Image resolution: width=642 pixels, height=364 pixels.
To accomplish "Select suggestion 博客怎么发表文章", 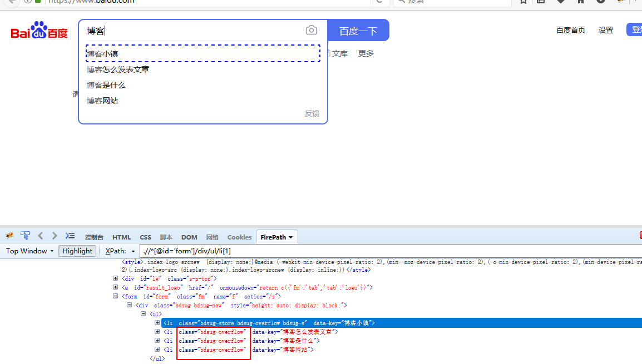I will tap(203, 69).
